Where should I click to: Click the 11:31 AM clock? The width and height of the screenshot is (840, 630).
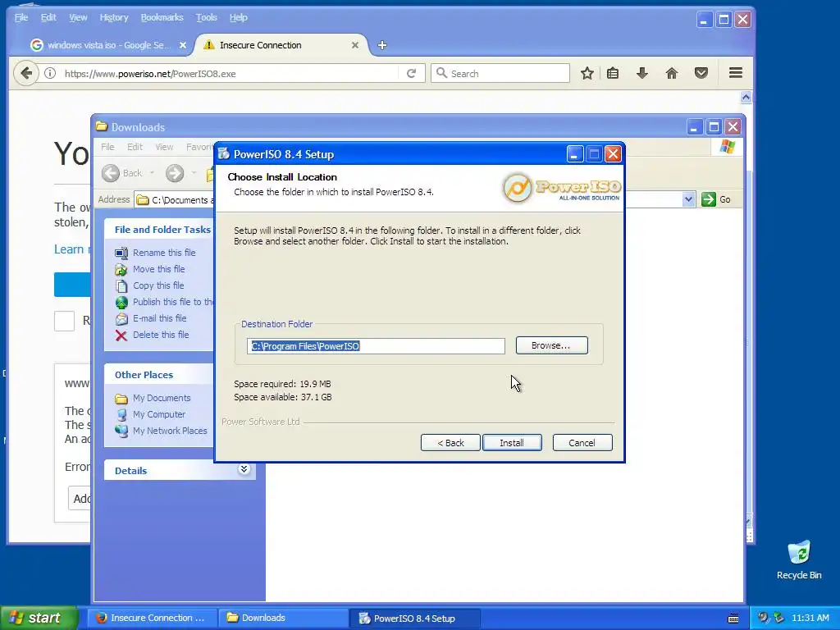pos(810,618)
